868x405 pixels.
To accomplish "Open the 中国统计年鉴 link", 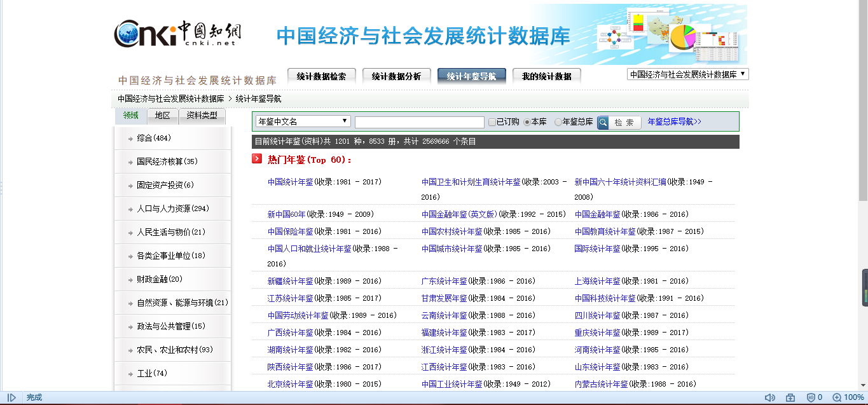I will (x=291, y=182).
